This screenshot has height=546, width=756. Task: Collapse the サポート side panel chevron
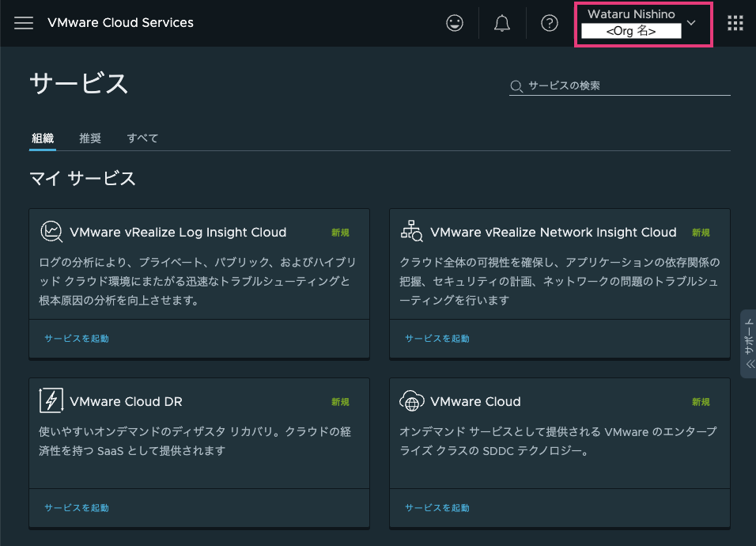750,366
